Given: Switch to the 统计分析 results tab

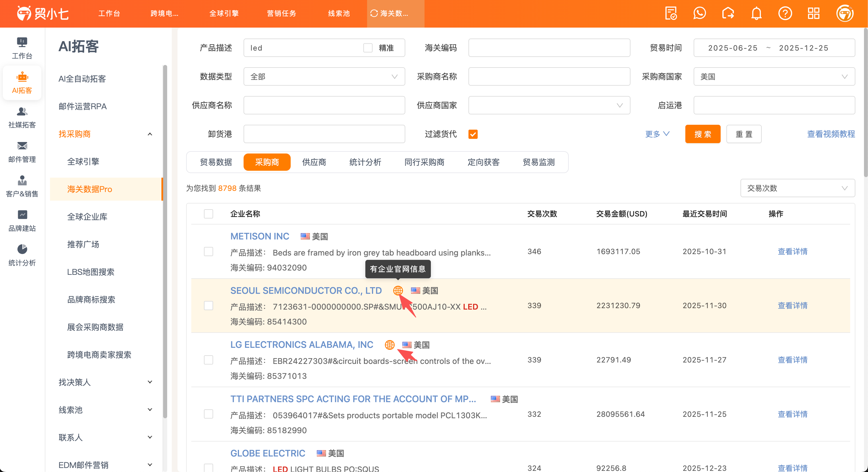Looking at the screenshot, I should (x=365, y=162).
